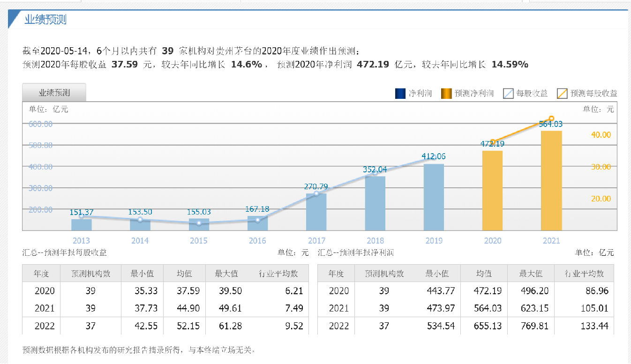Click the 352.04 data label
631x364 pixels.
(x=375, y=170)
